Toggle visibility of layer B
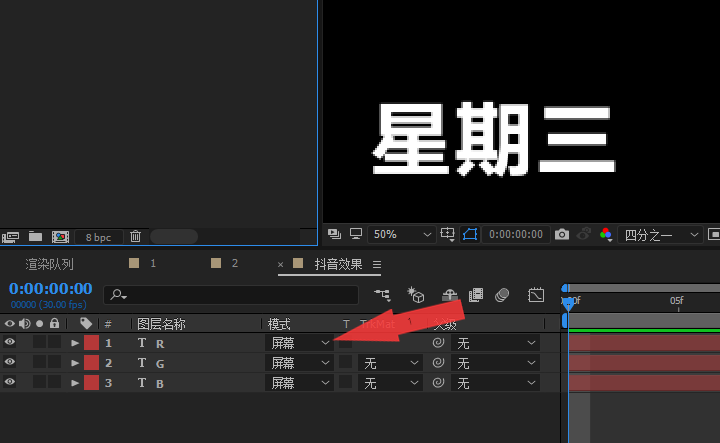Viewport: 720px width, 443px height. click(10, 382)
